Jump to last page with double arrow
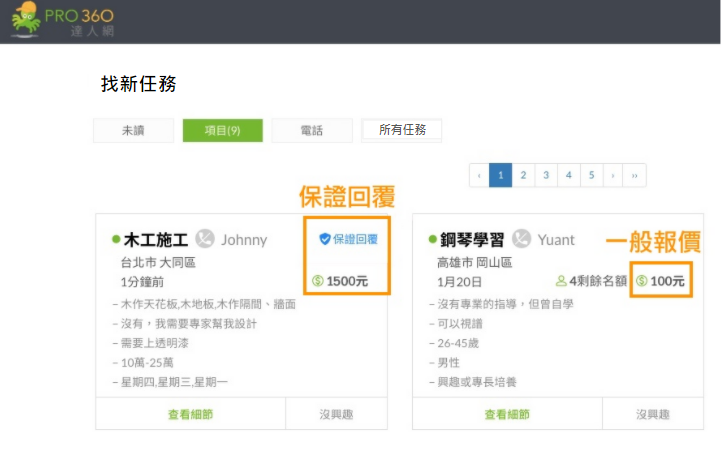727x452 pixels. click(x=635, y=175)
